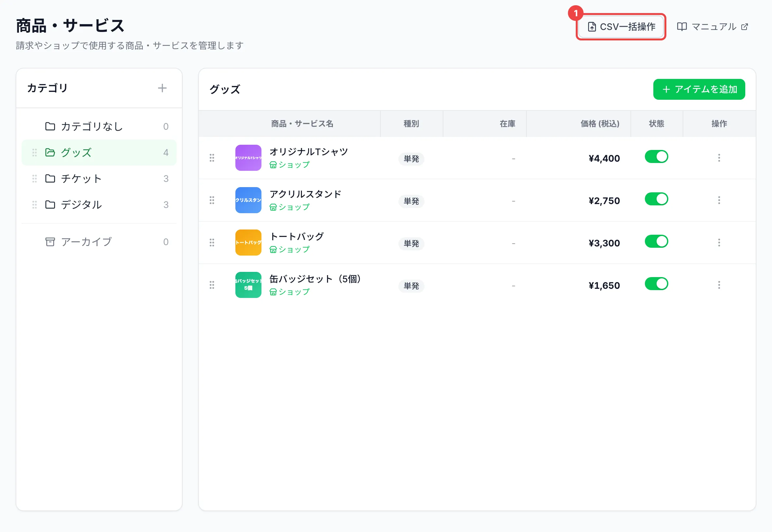This screenshot has width=772, height=532.
Task: Click the drag handle next to グッズ category
Action: click(x=34, y=152)
